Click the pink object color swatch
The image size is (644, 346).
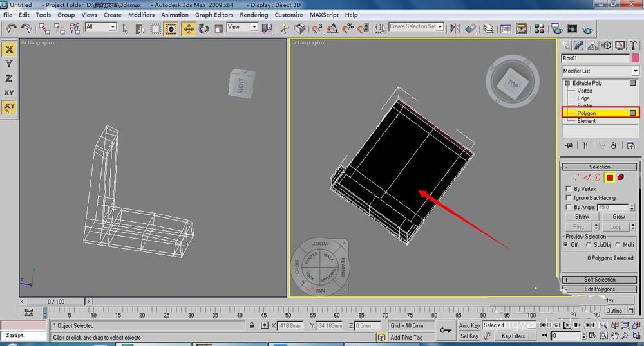coord(635,59)
